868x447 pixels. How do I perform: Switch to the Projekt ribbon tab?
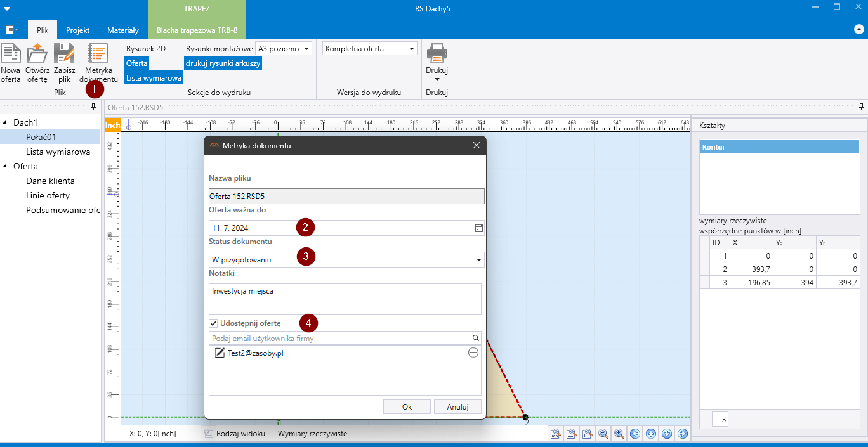click(77, 30)
